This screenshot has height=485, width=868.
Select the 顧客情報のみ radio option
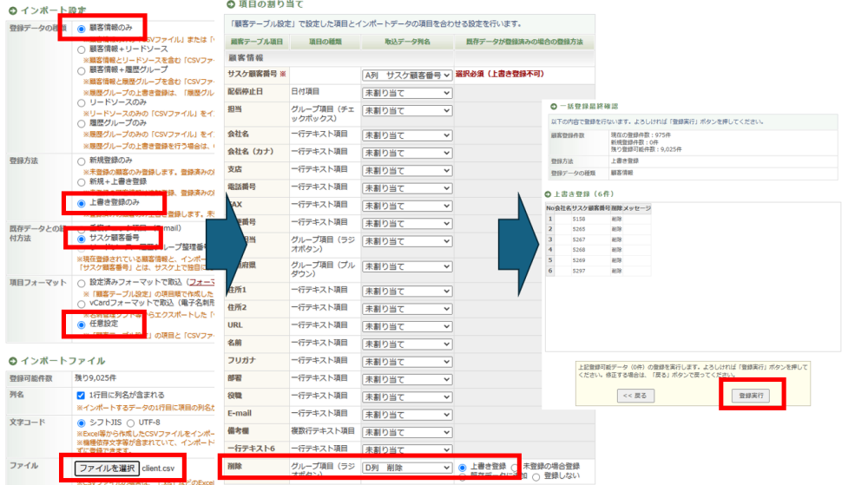(82, 28)
